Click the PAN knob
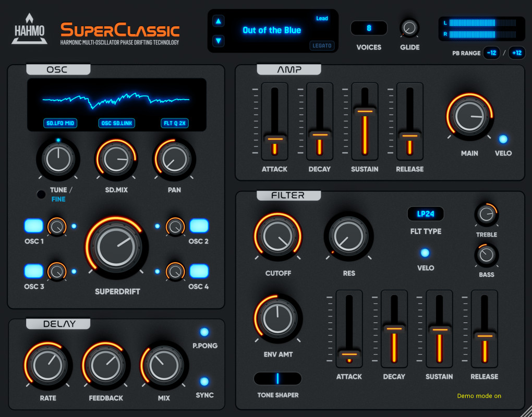This screenshot has height=417, width=532. (174, 159)
